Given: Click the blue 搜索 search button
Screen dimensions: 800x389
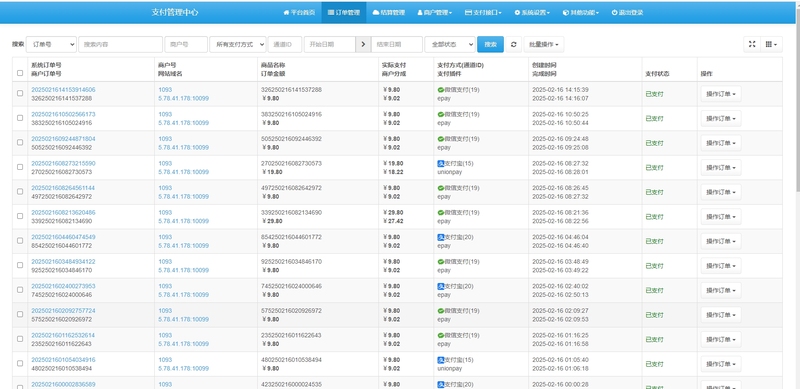Looking at the screenshot, I should [490, 44].
